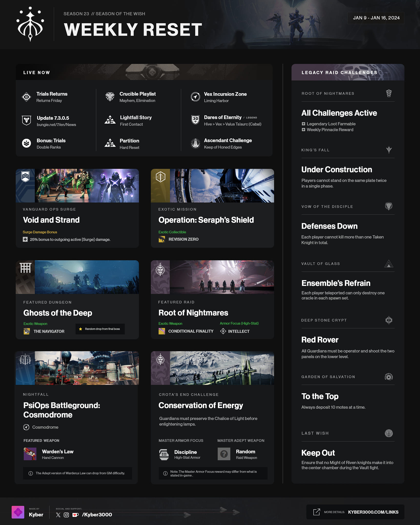Click the Intellect armor focus icon

223,331
